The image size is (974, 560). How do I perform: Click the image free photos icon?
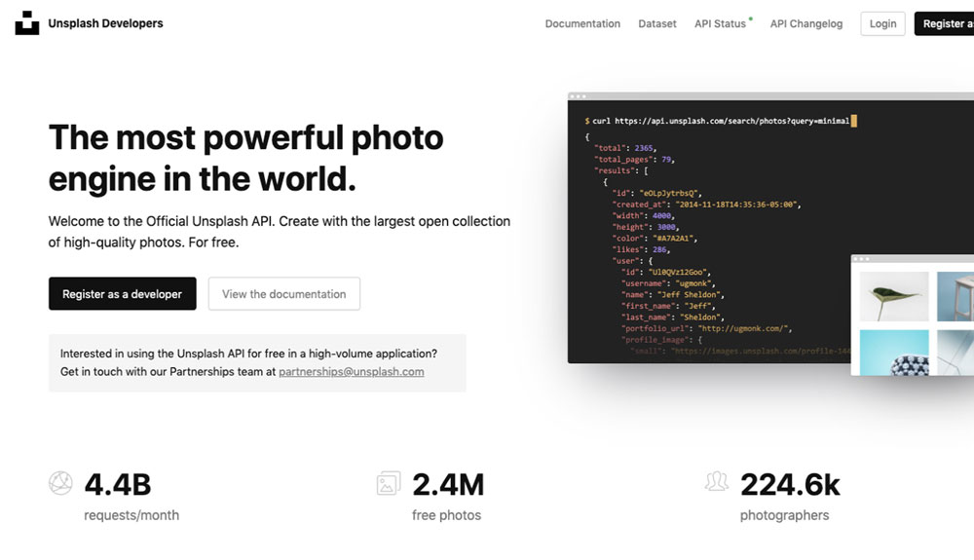(x=389, y=483)
